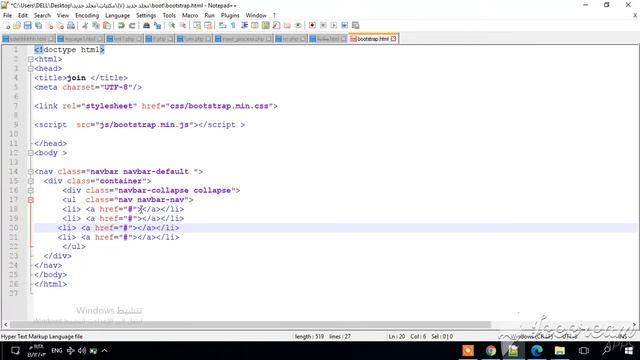Screen dimensions: 640x360
Task: Cut selection using the scissors icon
Action: 85,25
